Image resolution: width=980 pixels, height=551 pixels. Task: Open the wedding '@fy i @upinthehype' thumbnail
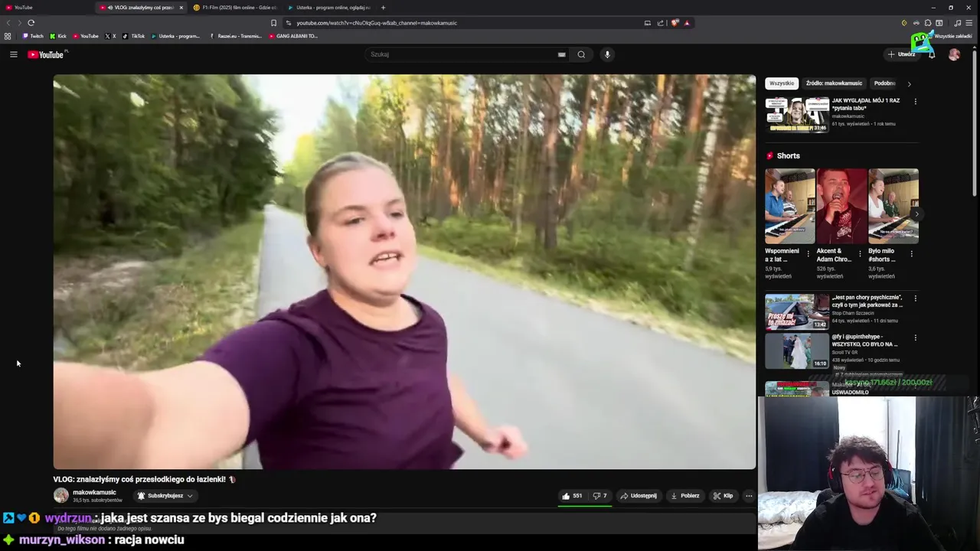[x=797, y=351]
